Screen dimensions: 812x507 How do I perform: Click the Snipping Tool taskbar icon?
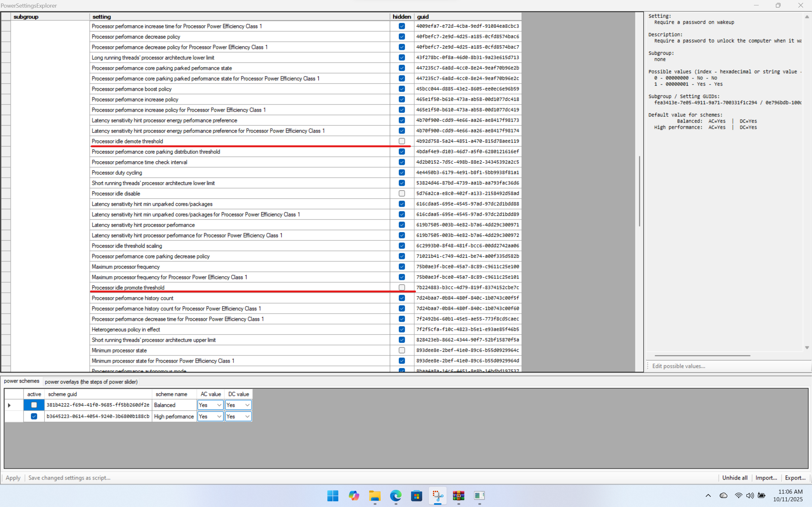point(437,496)
